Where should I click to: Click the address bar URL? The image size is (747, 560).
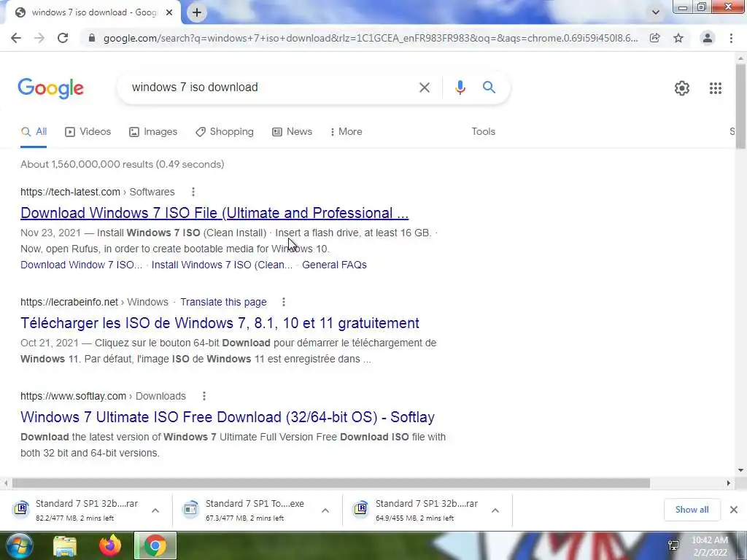tap(370, 38)
